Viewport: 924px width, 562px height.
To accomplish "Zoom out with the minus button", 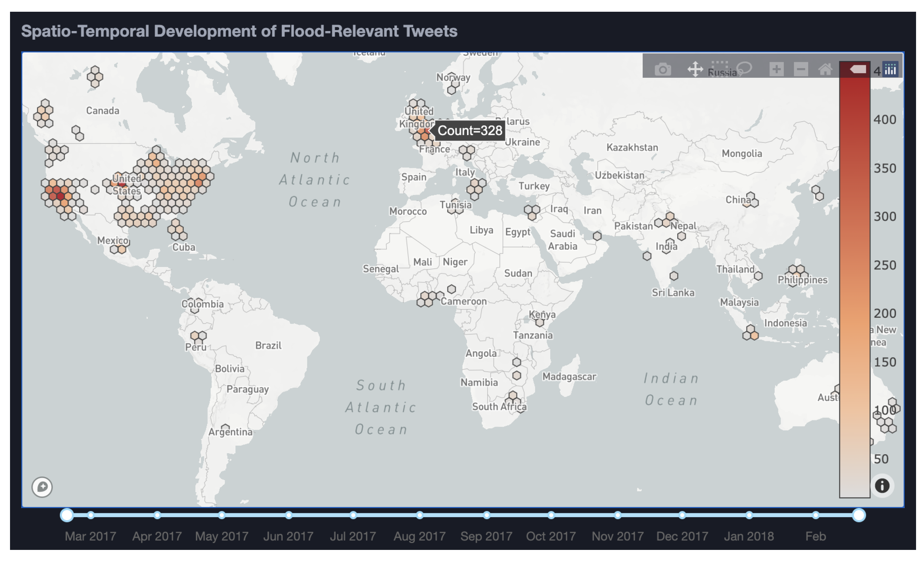I will pyautogui.click(x=801, y=69).
